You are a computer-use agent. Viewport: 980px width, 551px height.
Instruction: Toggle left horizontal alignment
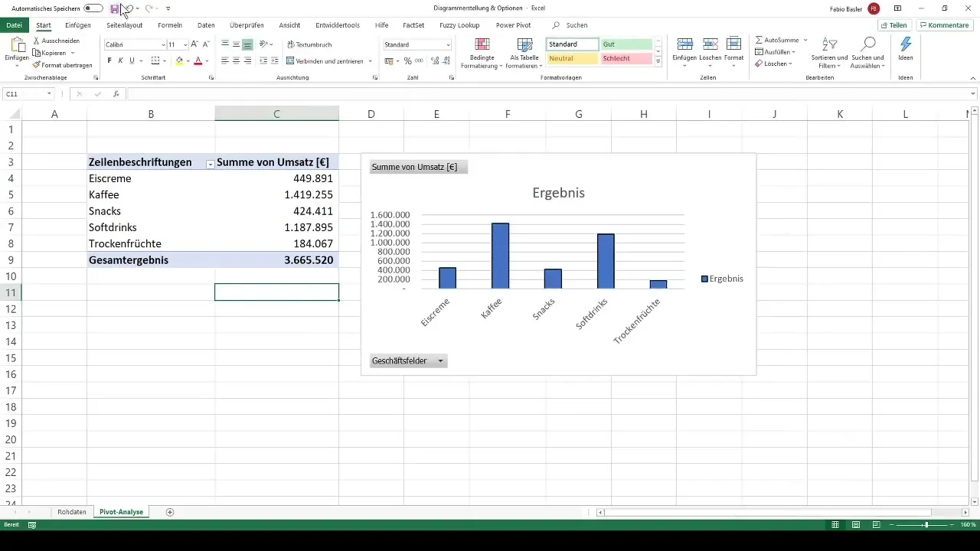coord(226,60)
